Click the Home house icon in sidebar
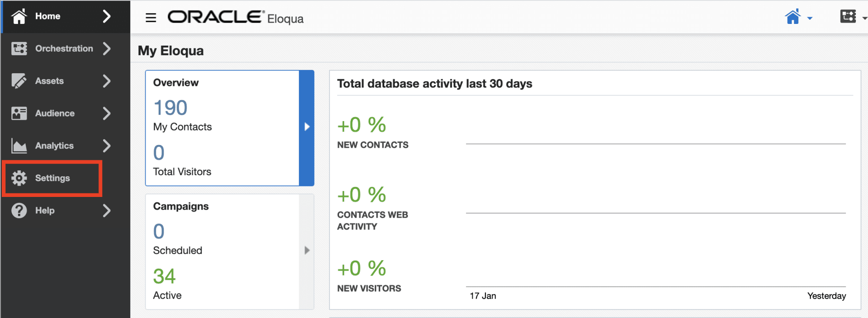Image resolution: width=868 pixels, height=318 pixels. (19, 16)
